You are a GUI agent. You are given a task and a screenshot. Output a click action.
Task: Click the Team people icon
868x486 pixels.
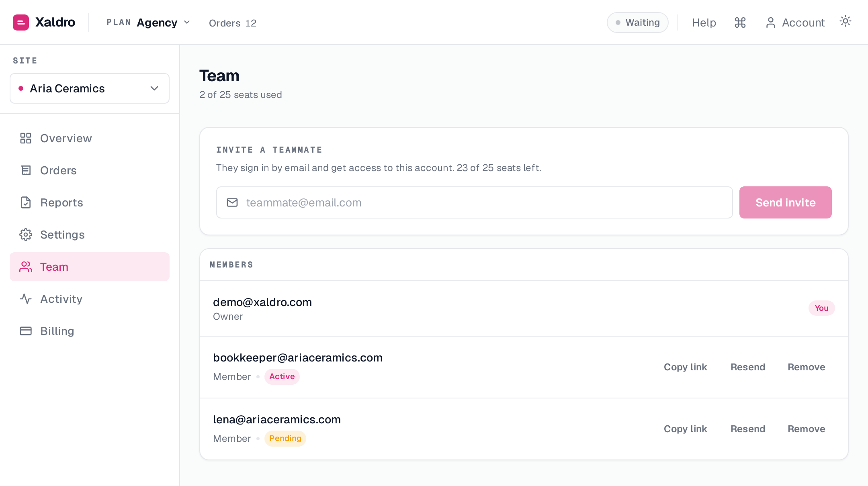[x=26, y=267]
